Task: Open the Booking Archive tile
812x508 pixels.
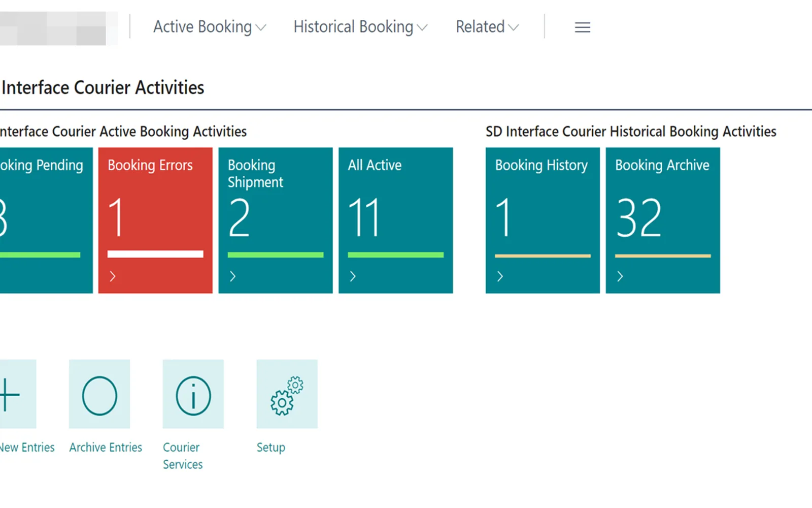Action: (663, 220)
